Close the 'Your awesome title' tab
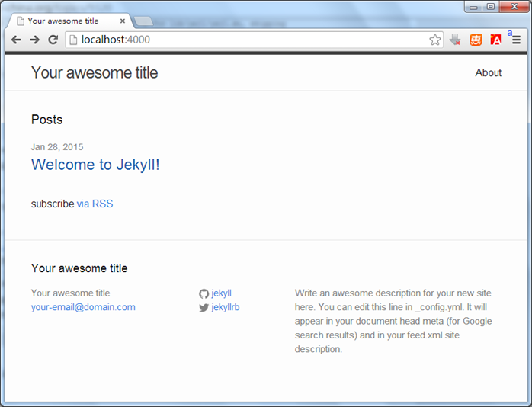This screenshot has height=407, width=532. (x=122, y=21)
